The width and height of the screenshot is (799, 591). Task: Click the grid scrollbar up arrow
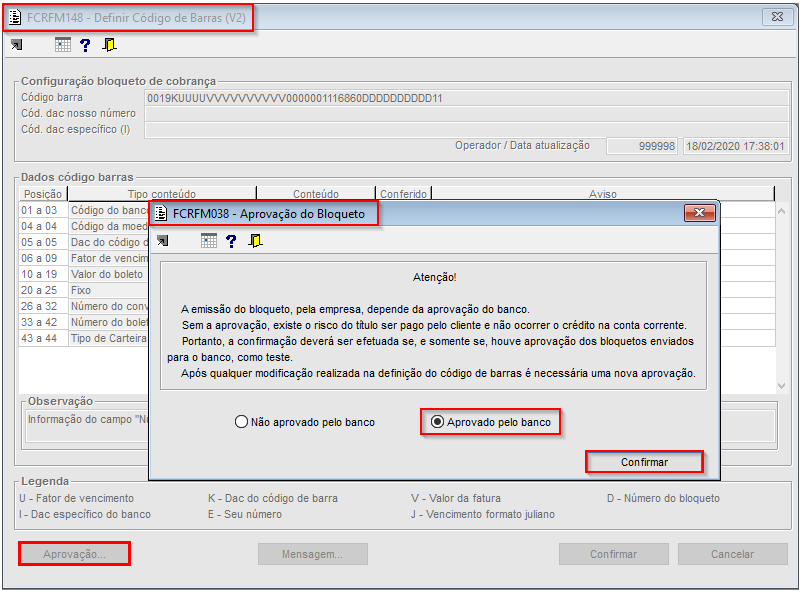[782, 211]
